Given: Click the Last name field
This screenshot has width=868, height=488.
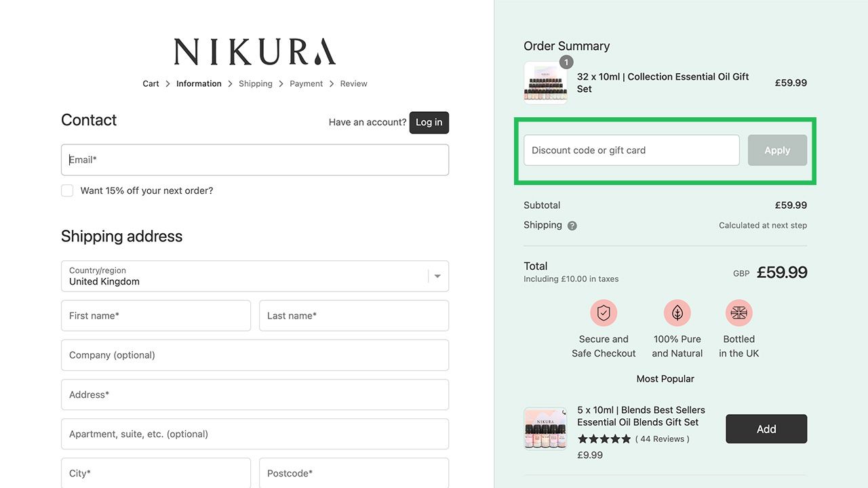Looking at the screenshot, I should 354,316.
